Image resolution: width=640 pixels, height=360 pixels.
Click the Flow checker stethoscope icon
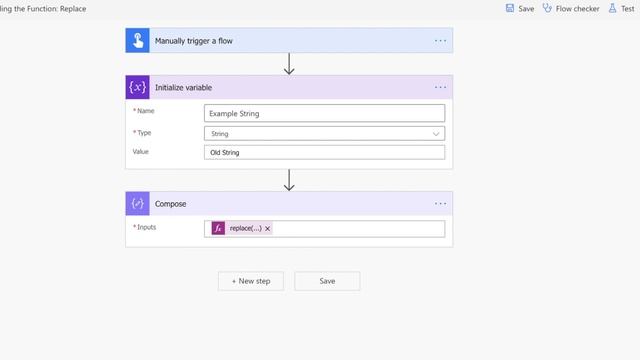547,8
